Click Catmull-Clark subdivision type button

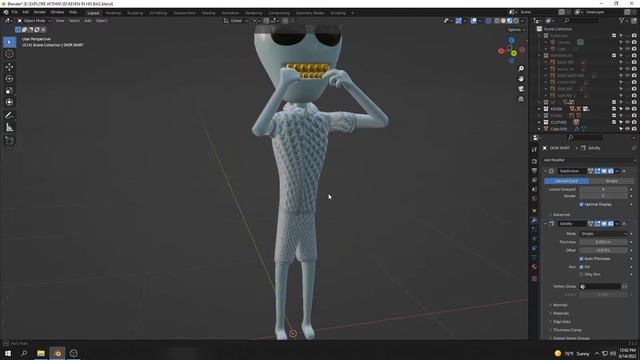pyautogui.click(x=566, y=181)
